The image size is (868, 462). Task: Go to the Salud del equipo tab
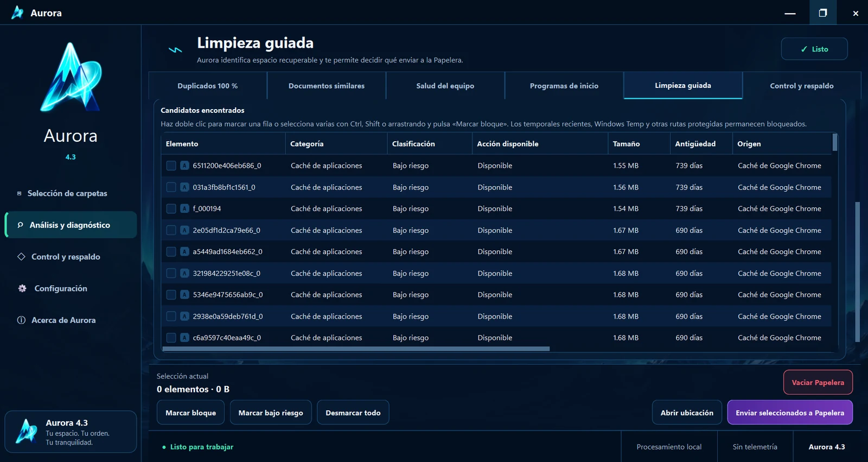[x=445, y=86]
